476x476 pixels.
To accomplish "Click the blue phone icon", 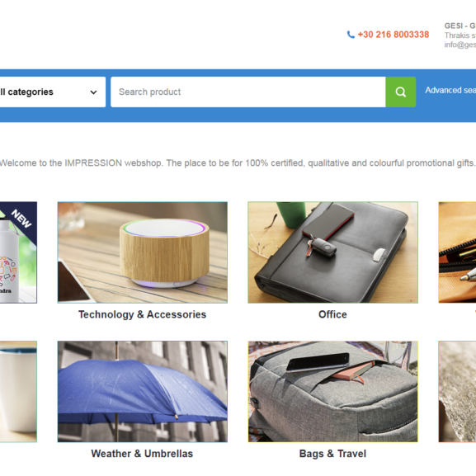I will 351,35.
